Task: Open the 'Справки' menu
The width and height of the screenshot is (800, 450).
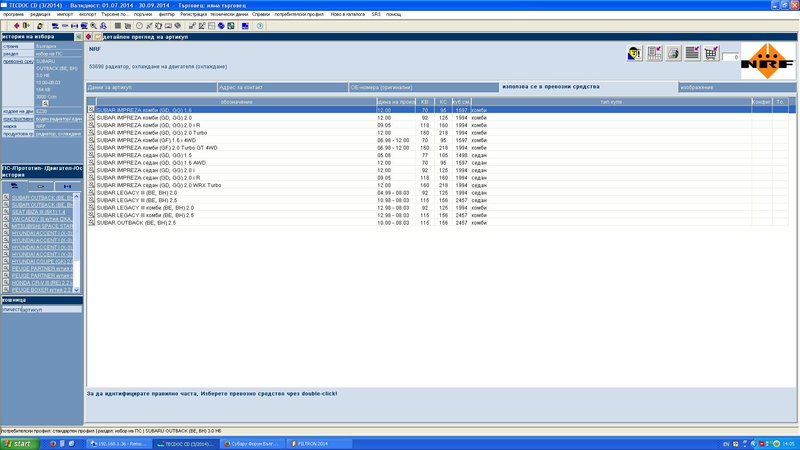Action: point(261,14)
